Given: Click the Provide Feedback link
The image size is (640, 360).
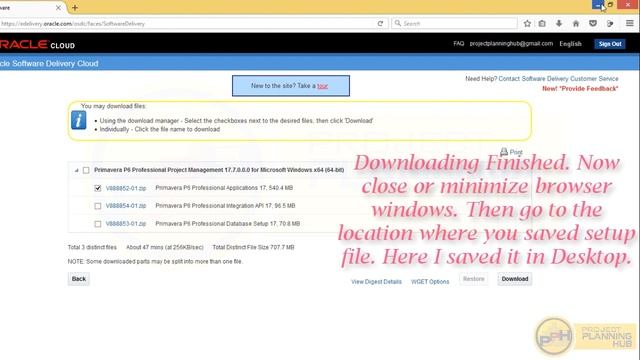Looking at the screenshot, I should pyautogui.click(x=580, y=89).
